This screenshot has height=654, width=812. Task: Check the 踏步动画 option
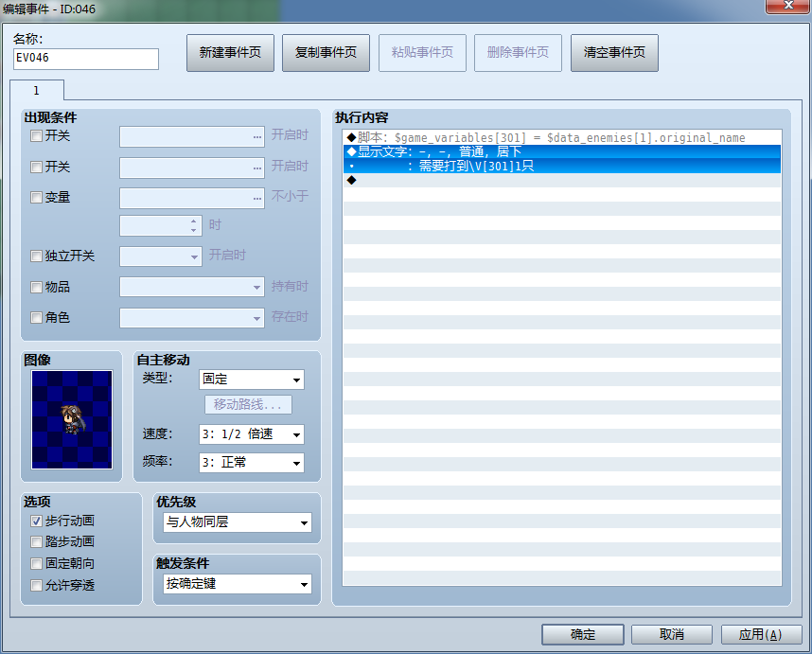pos(36,542)
